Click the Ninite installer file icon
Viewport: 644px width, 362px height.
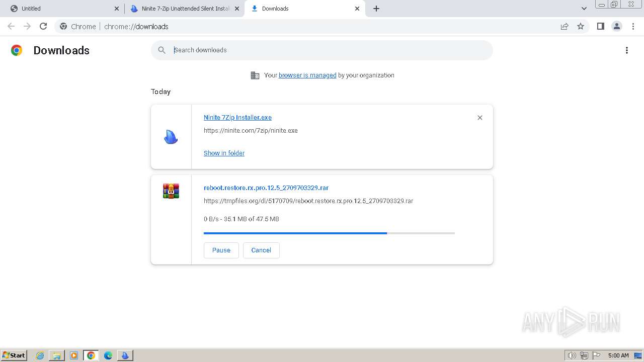tap(171, 137)
